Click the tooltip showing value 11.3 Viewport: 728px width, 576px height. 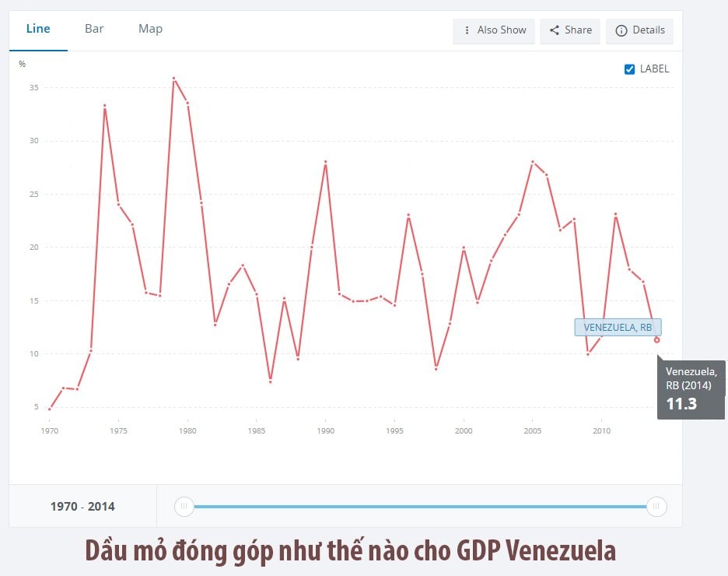(691, 387)
